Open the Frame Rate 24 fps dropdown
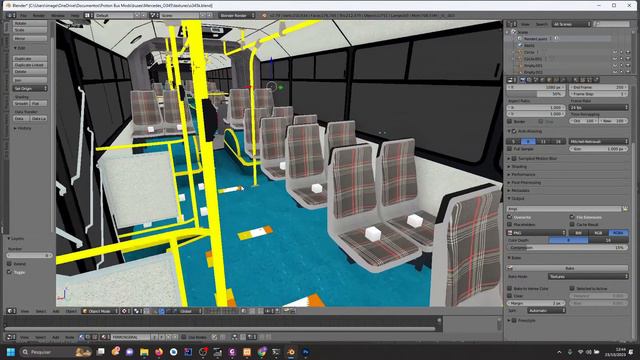 pos(599,107)
